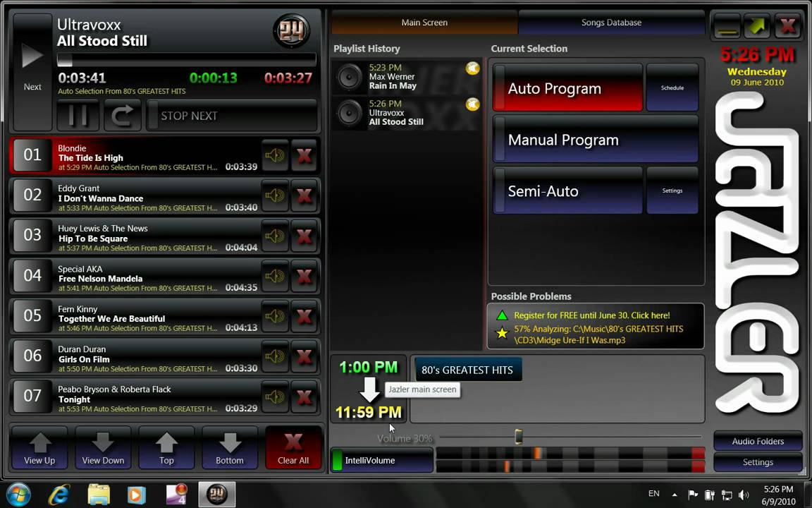This screenshot has height=508, width=812.
Task: Click the 57% Analyzing status message
Action: tap(598, 334)
